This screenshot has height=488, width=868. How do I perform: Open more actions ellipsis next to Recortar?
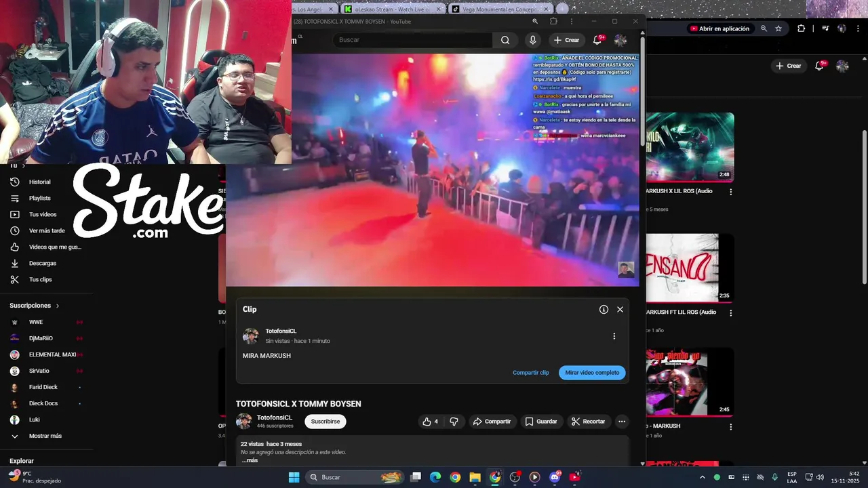pyautogui.click(x=622, y=422)
